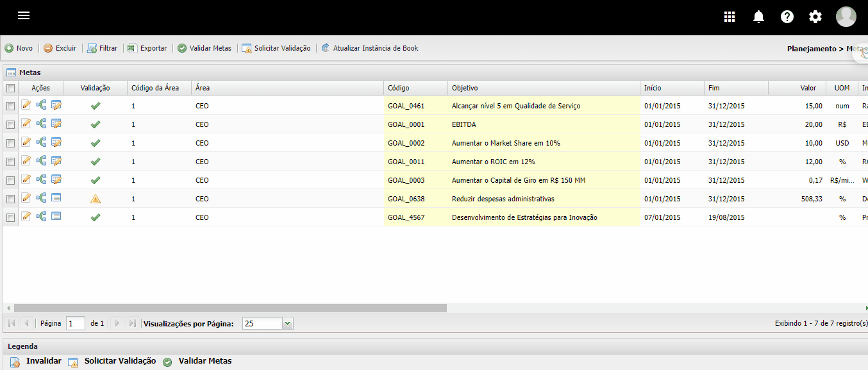
Task: Click share icon for GOAL_0001 row
Action: 41,124
